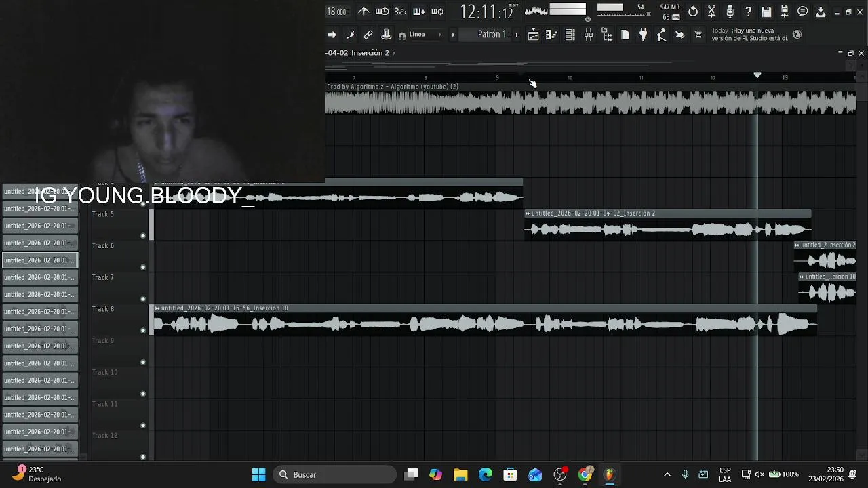The width and height of the screenshot is (868, 488).
Task: Select the highlighted untitled_2026-02-20 picker item
Action: point(40,260)
